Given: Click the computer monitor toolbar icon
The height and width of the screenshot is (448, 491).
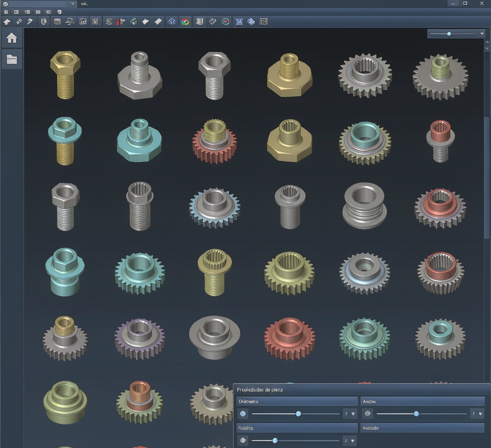Looking at the screenshot, I should point(70,22).
